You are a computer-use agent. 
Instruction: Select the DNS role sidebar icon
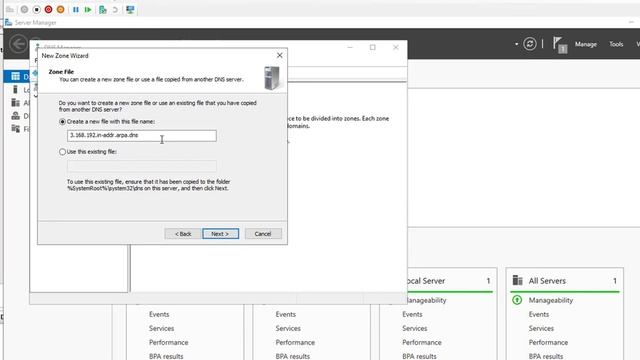click(16, 116)
